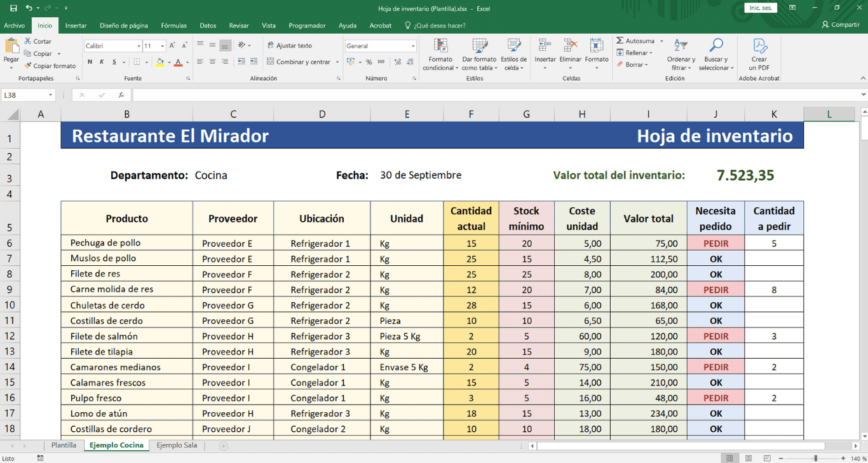The height and width of the screenshot is (463, 868).
Task: Expand the Autosuma dropdown arrow
Action: [661, 41]
